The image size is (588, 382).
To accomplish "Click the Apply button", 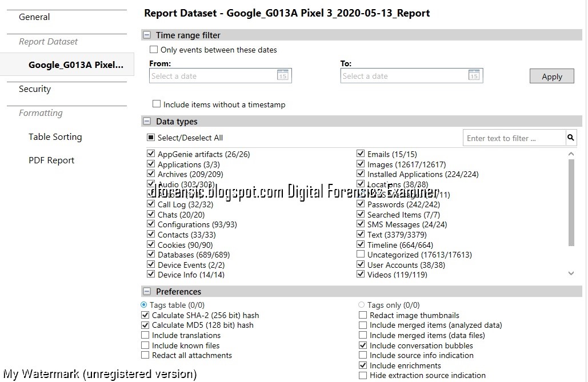I will click(x=551, y=75).
